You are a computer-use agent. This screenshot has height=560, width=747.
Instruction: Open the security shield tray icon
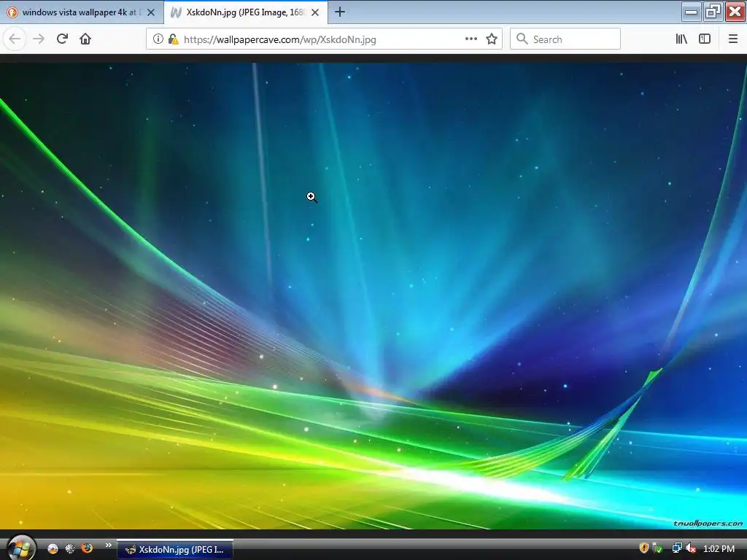coord(644,548)
